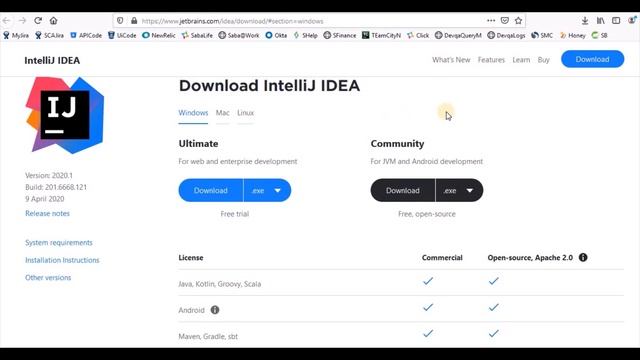Open the DevqaLogs bookmark
Image resolution: width=640 pixels, height=360 pixels.
click(x=506, y=36)
